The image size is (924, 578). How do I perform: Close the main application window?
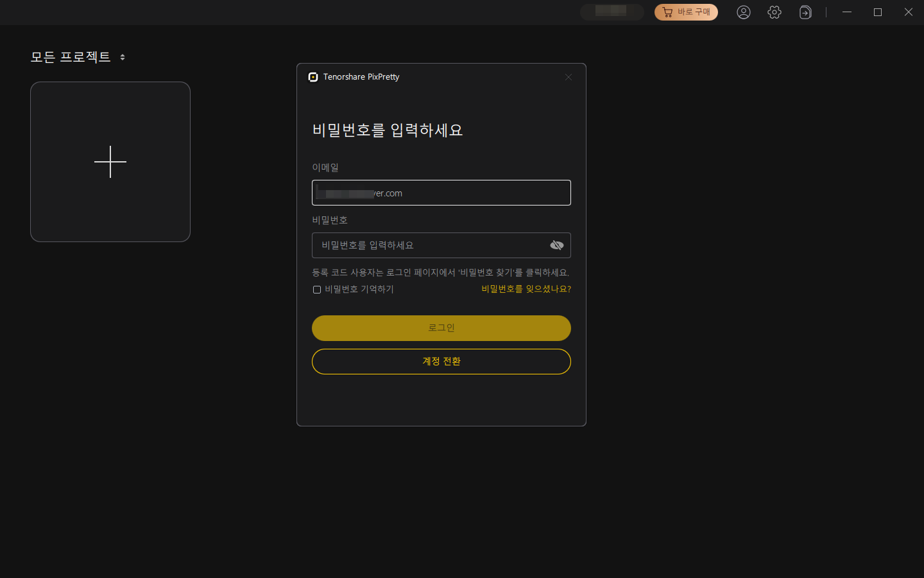pyautogui.click(x=908, y=12)
